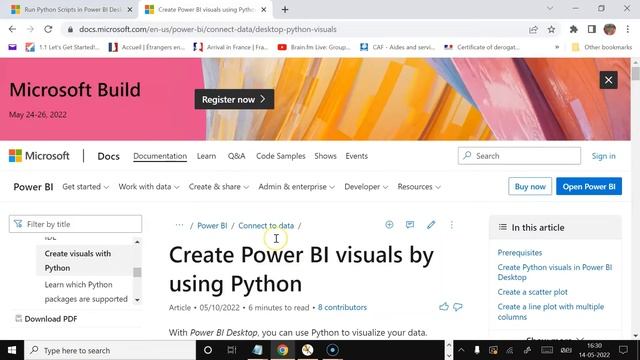The height and width of the screenshot is (360, 640).
Task: Open Chrome from the taskbar
Action: (282, 350)
